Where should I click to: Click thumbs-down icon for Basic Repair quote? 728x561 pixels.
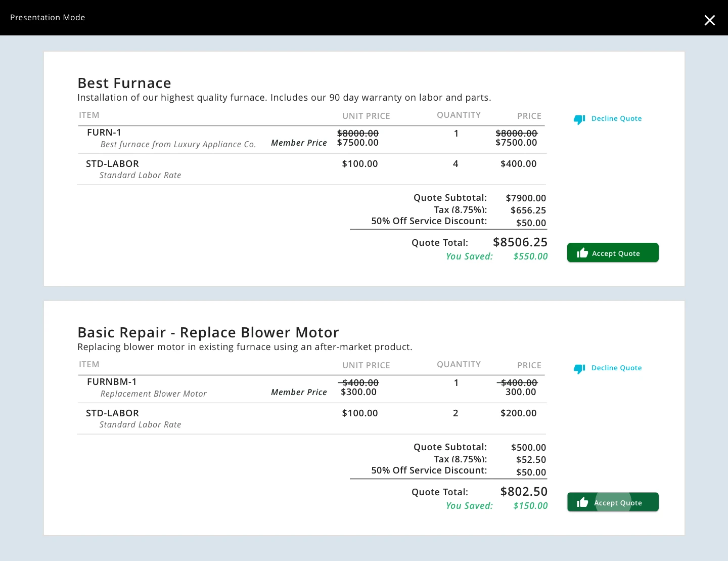[579, 369]
